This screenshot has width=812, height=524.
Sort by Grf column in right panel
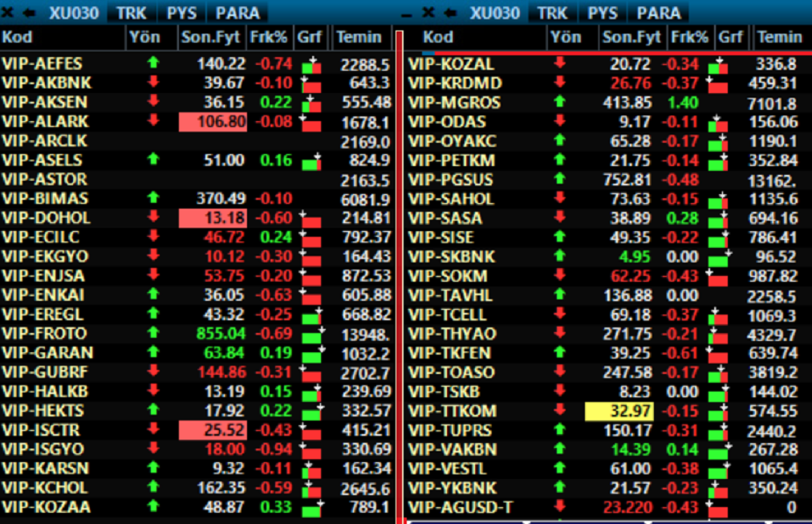pyautogui.click(x=730, y=37)
